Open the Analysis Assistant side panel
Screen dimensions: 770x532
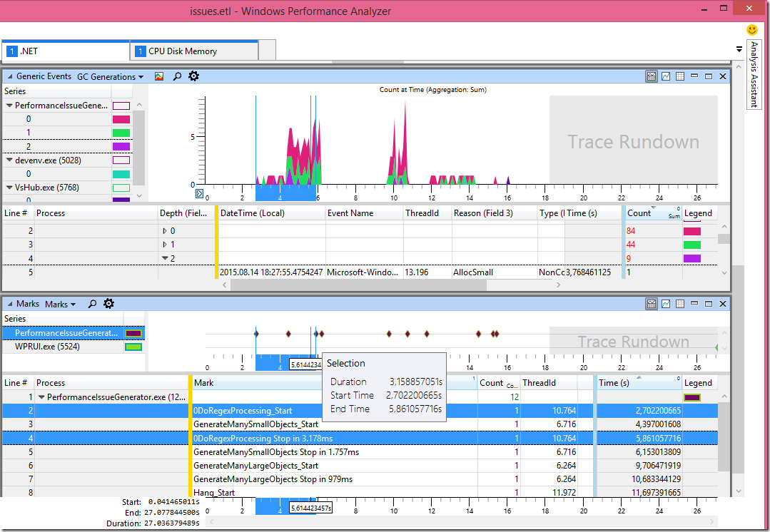click(x=754, y=75)
